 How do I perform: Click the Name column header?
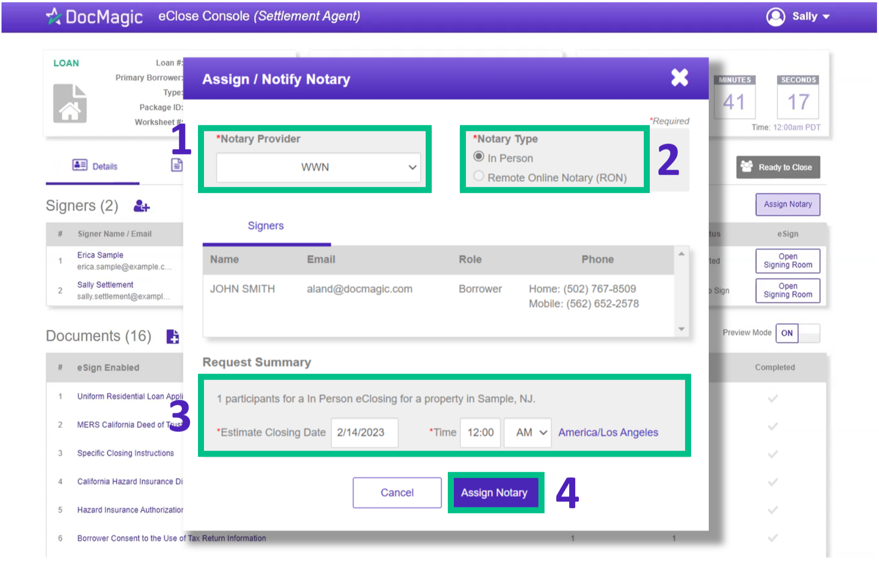click(225, 260)
